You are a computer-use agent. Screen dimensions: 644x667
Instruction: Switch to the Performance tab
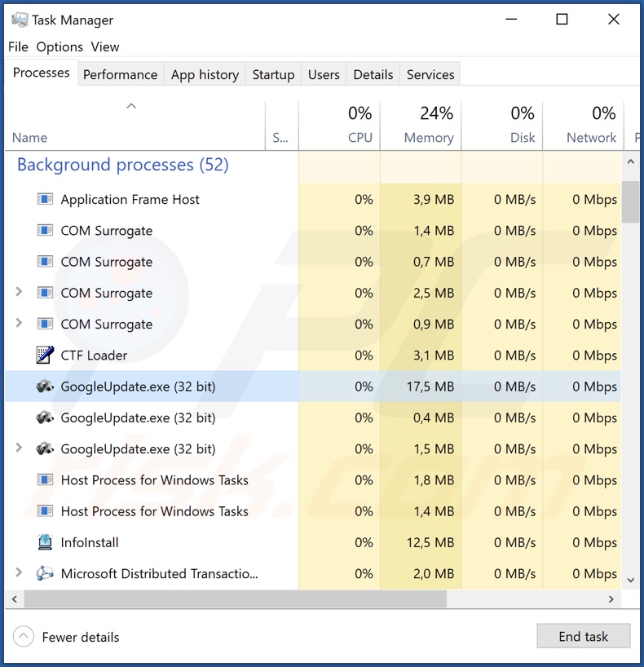tap(120, 74)
